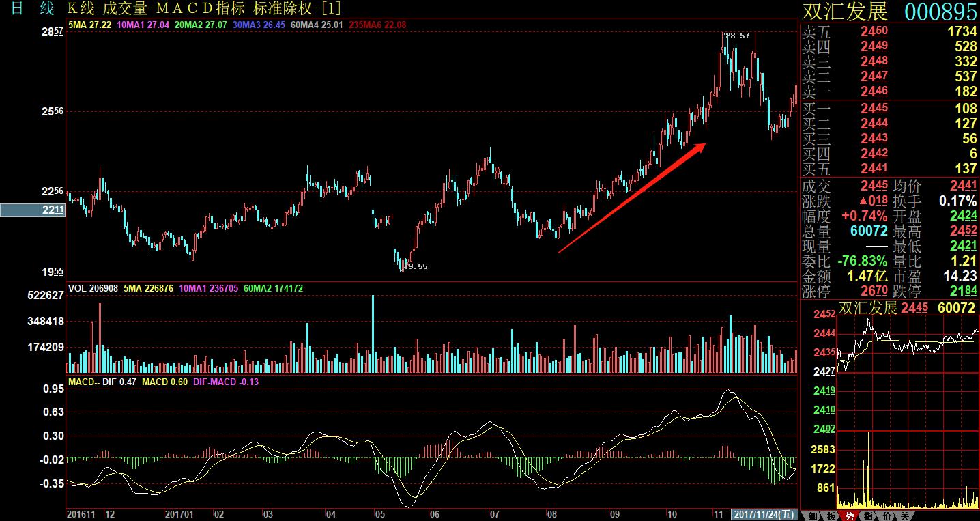Select the 双汇发展 stock name in the header
Viewport: 980px width, 521px height.
pos(845,12)
